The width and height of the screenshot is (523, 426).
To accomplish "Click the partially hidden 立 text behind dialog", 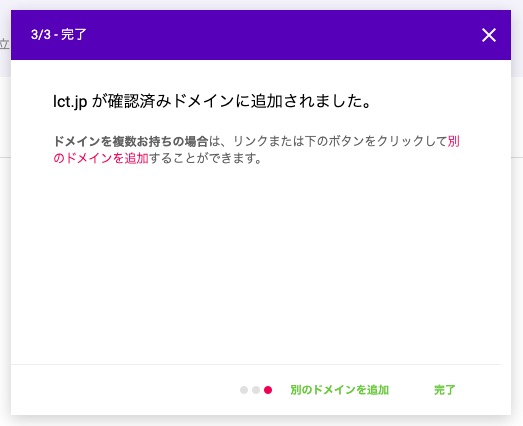I will [4, 44].
